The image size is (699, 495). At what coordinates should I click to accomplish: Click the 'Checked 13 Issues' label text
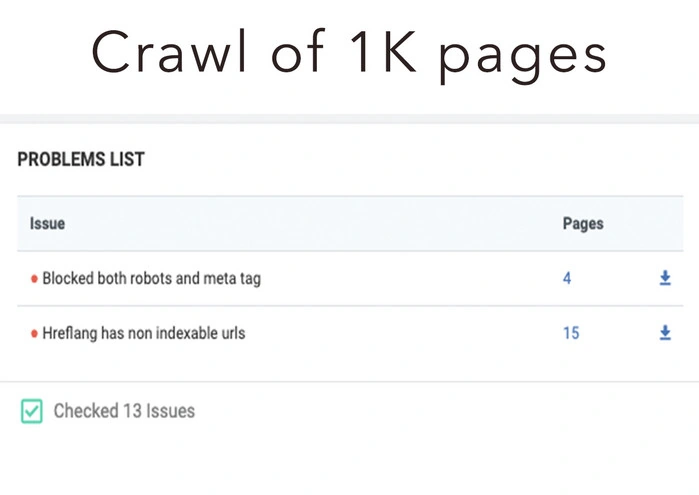(124, 411)
